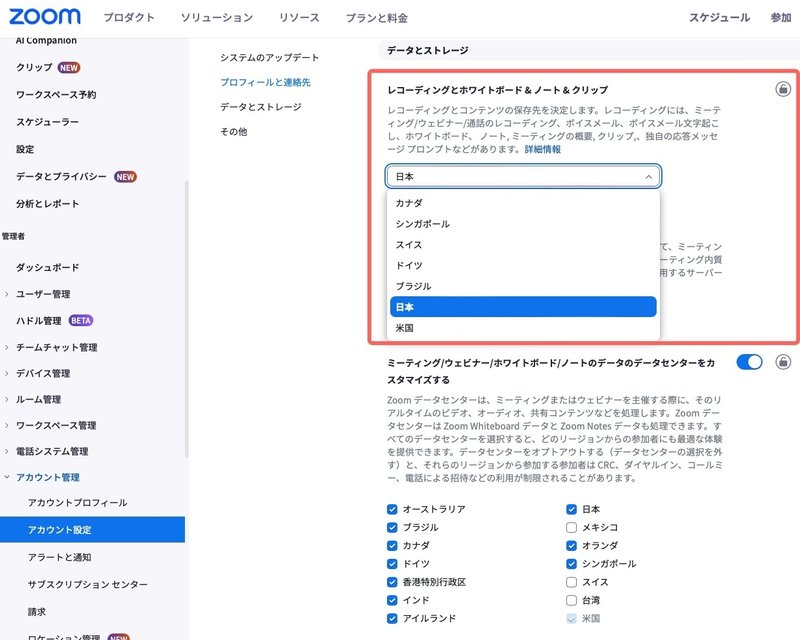Image resolution: width=800 pixels, height=640 pixels.
Task: Uncheck オランダ data center checkbox
Action: (571, 546)
